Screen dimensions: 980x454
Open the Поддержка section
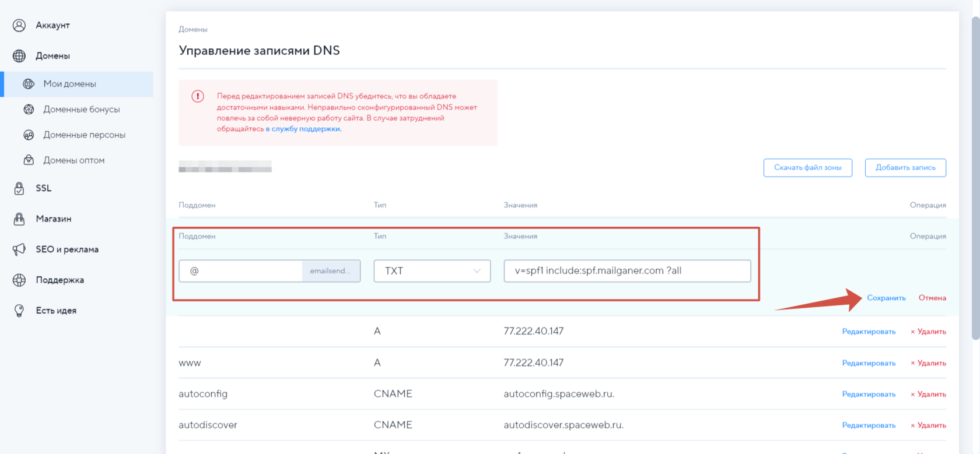point(60,280)
